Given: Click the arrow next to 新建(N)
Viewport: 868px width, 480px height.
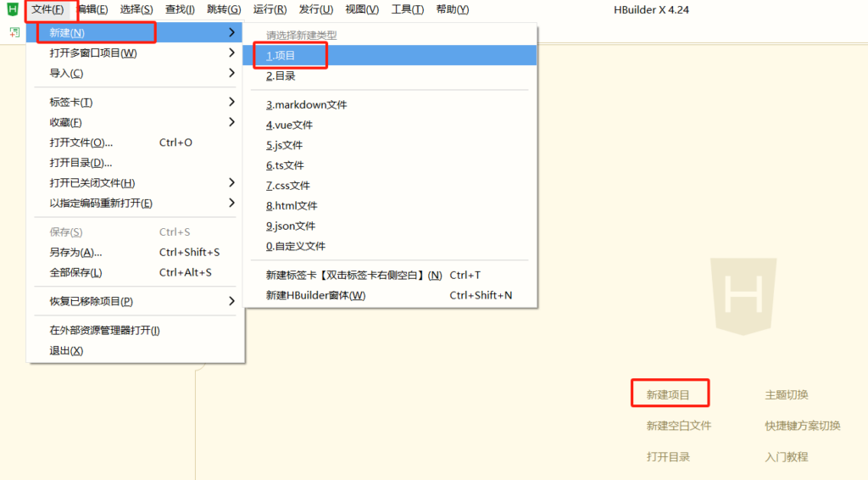Looking at the screenshot, I should coord(231,33).
